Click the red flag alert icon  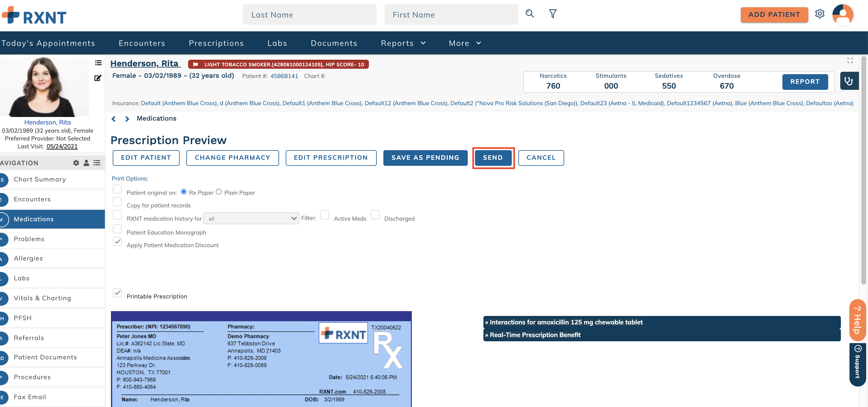tap(195, 64)
